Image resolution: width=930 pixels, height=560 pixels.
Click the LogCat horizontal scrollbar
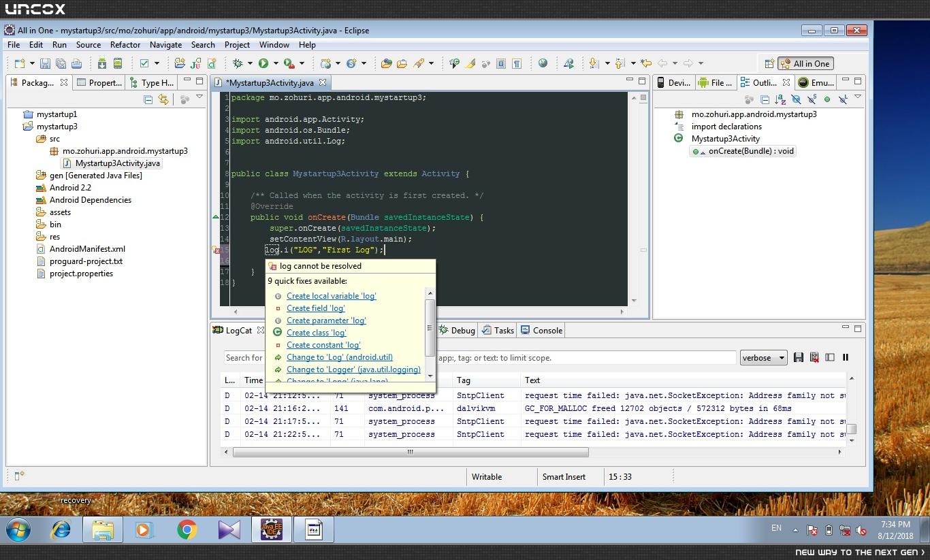pyautogui.click(x=411, y=452)
